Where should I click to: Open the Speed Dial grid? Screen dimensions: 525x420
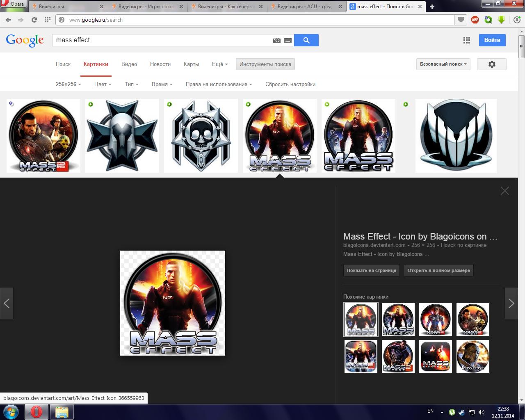point(47,20)
